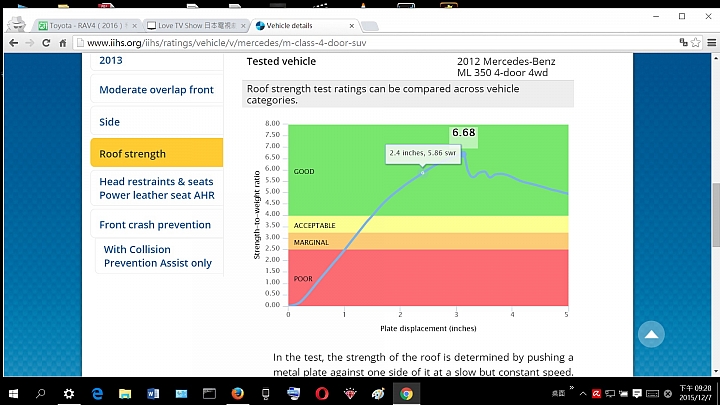
Task: Launch Opera browser from taskbar
Action: tap(322, 394)
